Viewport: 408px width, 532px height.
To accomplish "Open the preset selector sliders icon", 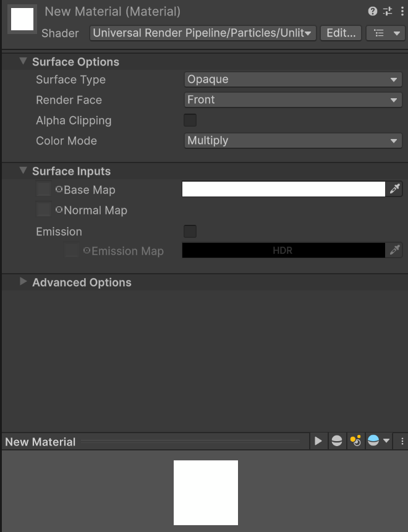I will click(x=388, y=12).
